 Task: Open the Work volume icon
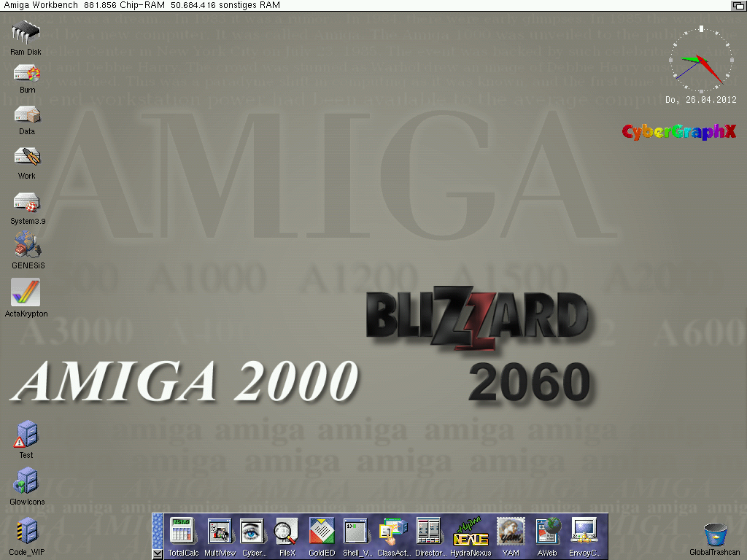[27, 157]
